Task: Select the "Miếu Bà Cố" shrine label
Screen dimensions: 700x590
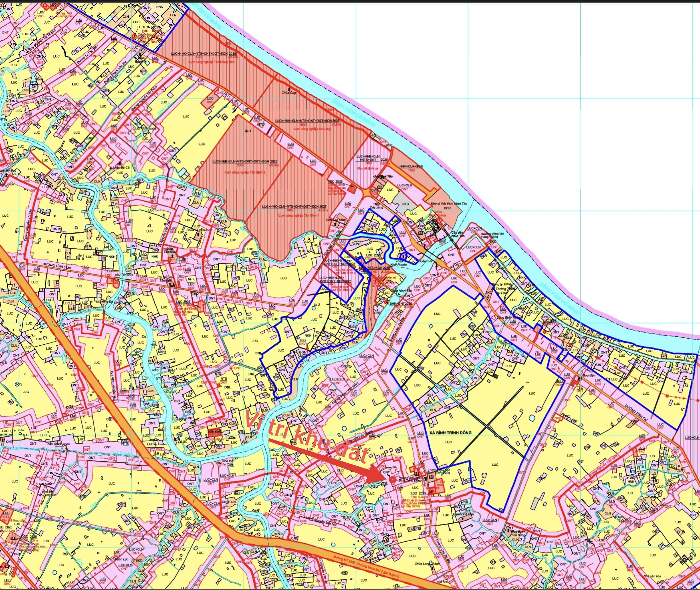Action: (x=121, y=168)
